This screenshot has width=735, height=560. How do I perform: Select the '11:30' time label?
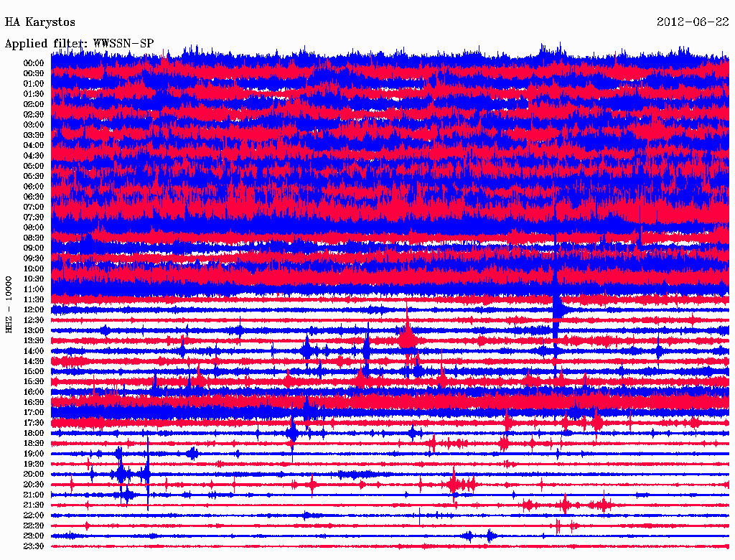[x=34, y=299]
